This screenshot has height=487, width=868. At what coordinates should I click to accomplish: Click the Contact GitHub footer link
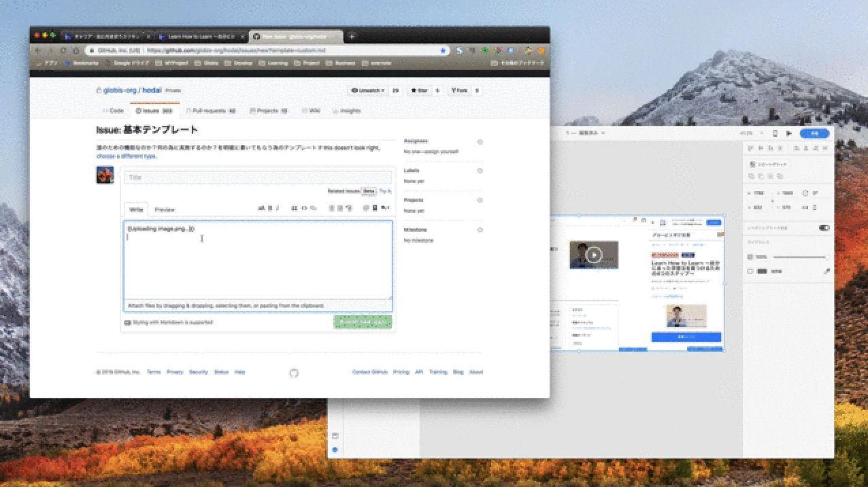click(369, 372)
